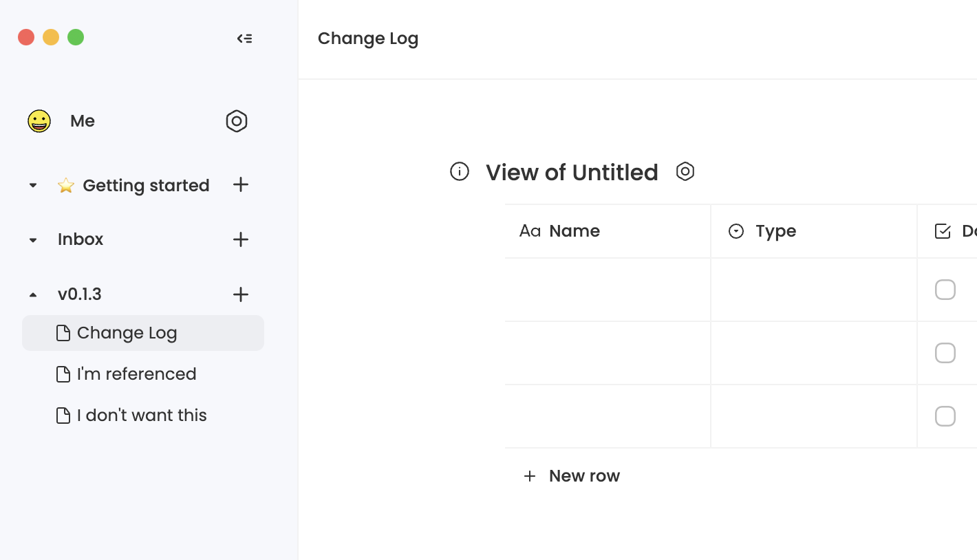Image resolution: width=977 pixels, height=560 pixels.
Task: Click the Name column header
Action: click(574, 231)
